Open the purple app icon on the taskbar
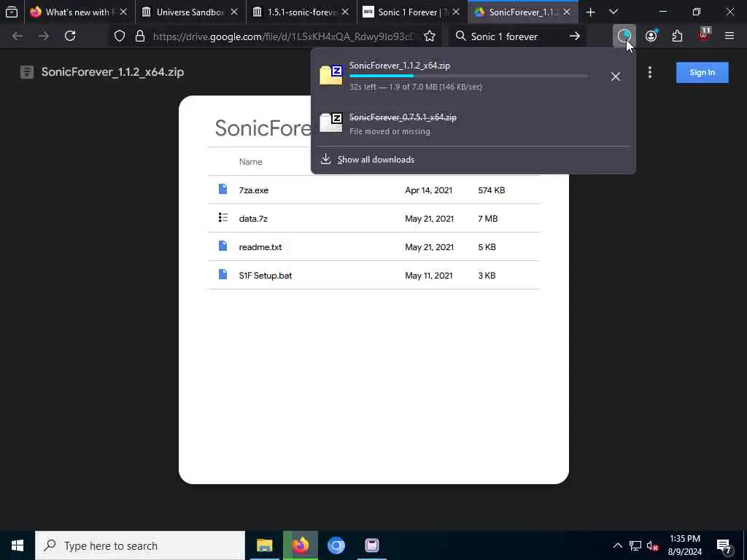747x560 pixels. [x=372, y=545]
